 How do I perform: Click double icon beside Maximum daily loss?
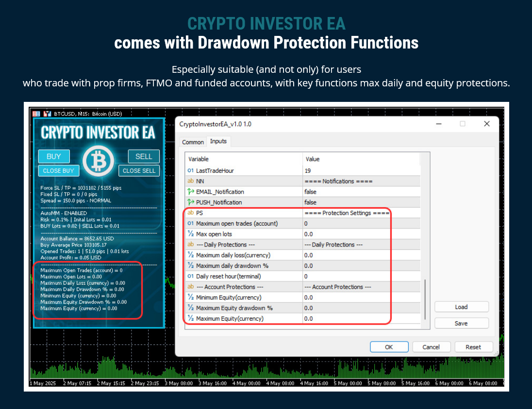191,255
